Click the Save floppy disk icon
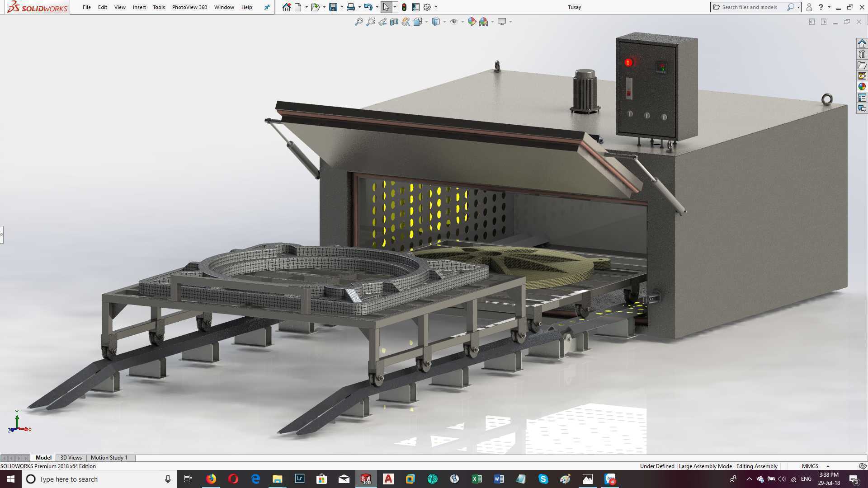Image resolution: width=868 pixels, height=488 pixels. (x=333, y=7)
